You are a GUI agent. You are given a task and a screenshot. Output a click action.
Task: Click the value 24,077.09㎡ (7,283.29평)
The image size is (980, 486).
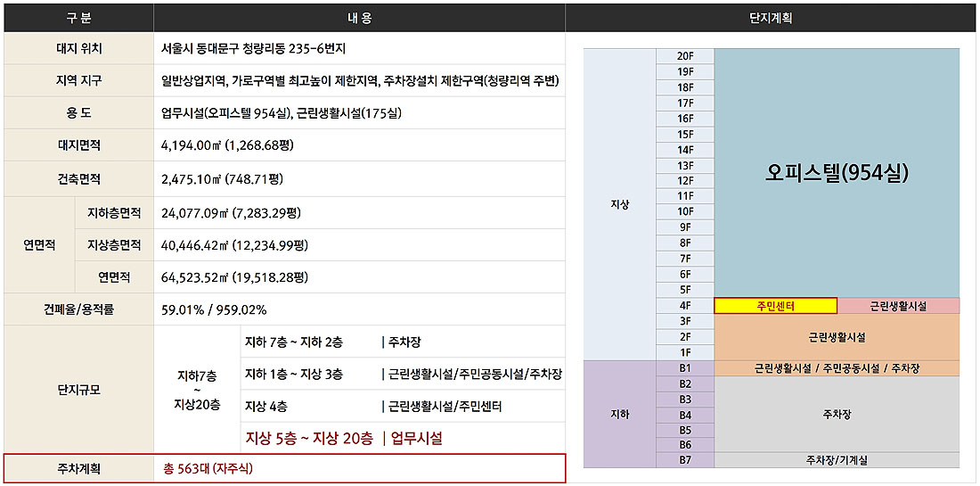click(x=232, y=213)
